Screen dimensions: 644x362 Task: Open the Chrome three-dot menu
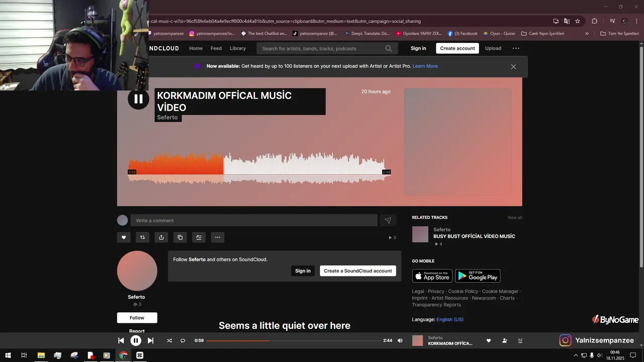click(636, 21)
